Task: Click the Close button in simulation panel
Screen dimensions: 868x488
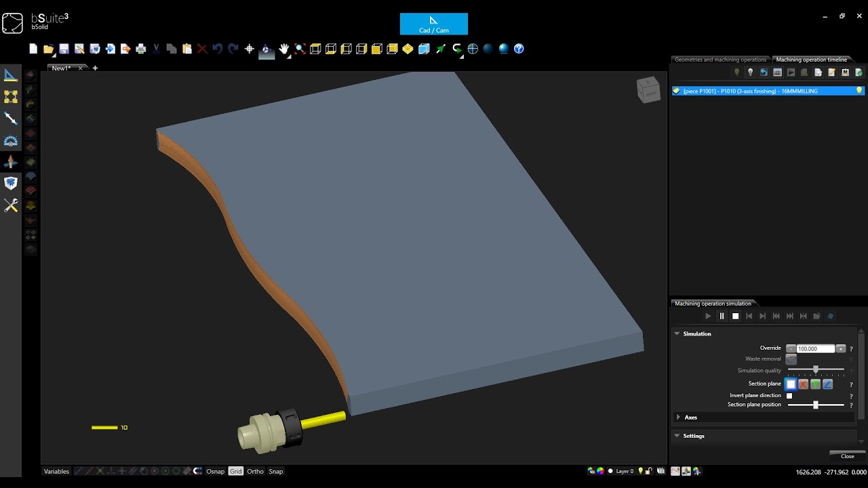Action: click(x=848, y=456)
